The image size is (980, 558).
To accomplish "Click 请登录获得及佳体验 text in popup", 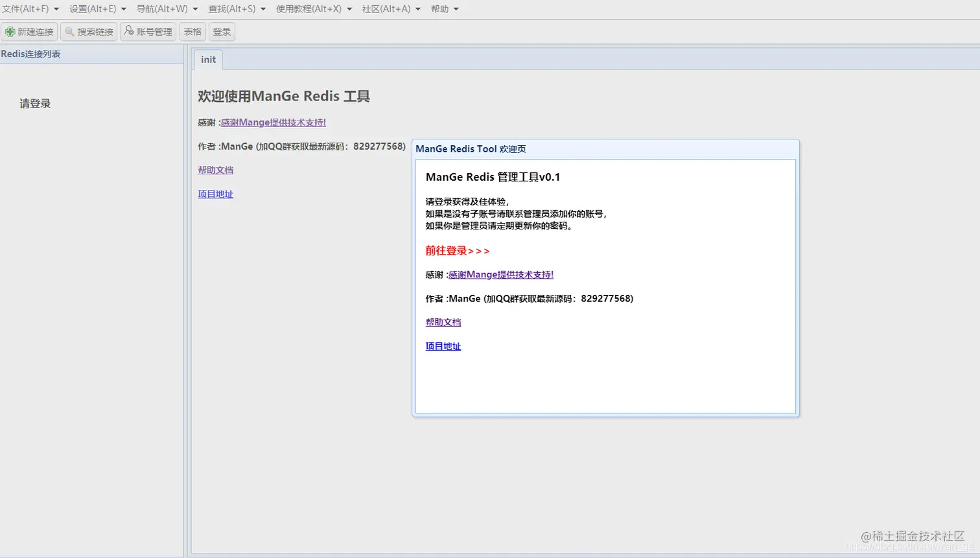I will 467,202.
